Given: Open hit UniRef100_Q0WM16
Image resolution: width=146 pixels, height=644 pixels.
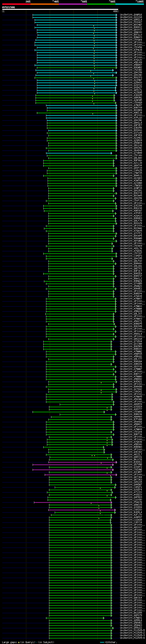Looking at the screenshot, I should pyautogui.click(x=131, y=15).
